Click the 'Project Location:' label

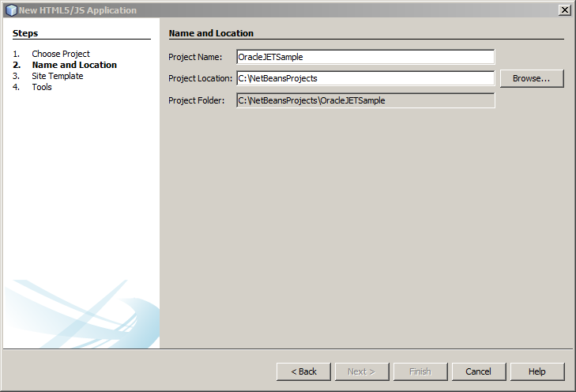200,78
